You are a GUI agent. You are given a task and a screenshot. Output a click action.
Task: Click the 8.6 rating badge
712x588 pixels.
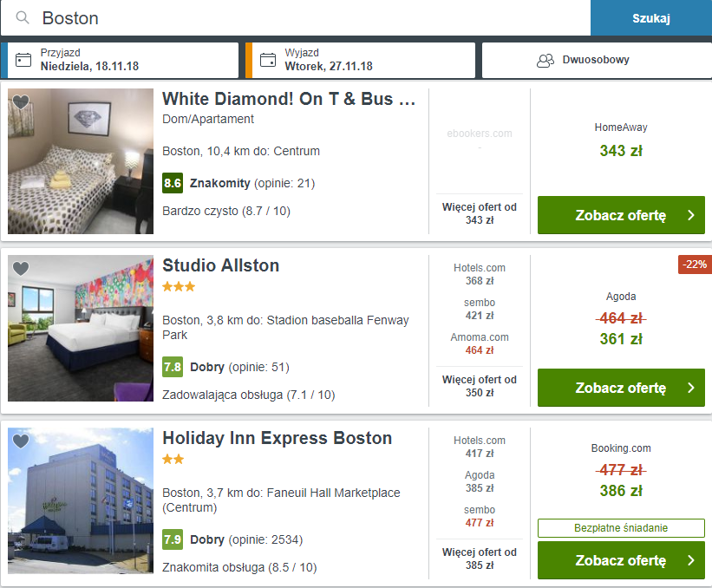pyautogui.click(x=172, y=183)
